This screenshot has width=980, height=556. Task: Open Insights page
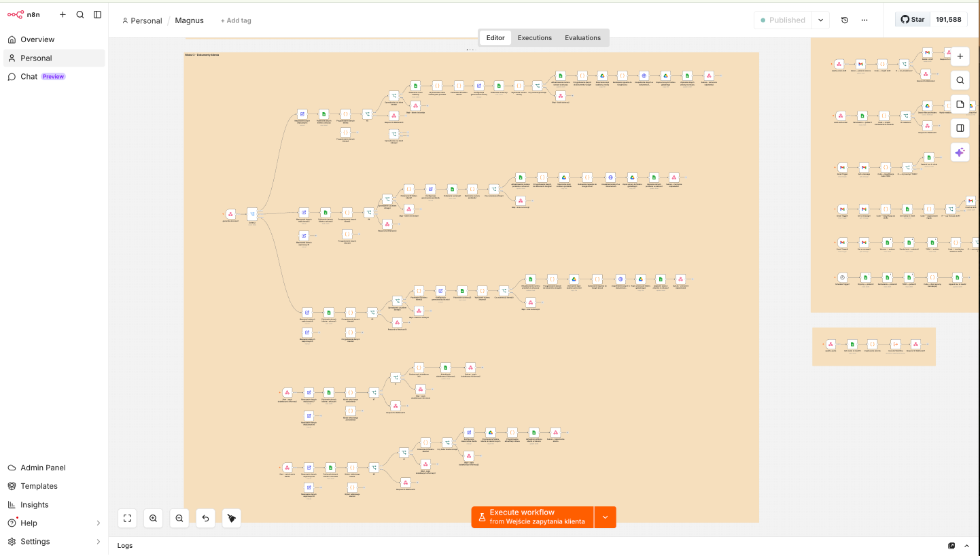click(54, 504)
